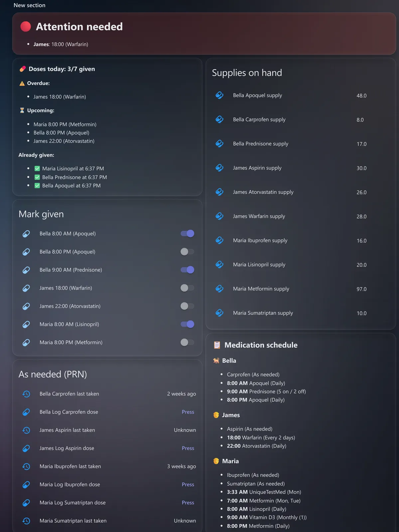Open James Warfarin supply value 28.0

361,217
